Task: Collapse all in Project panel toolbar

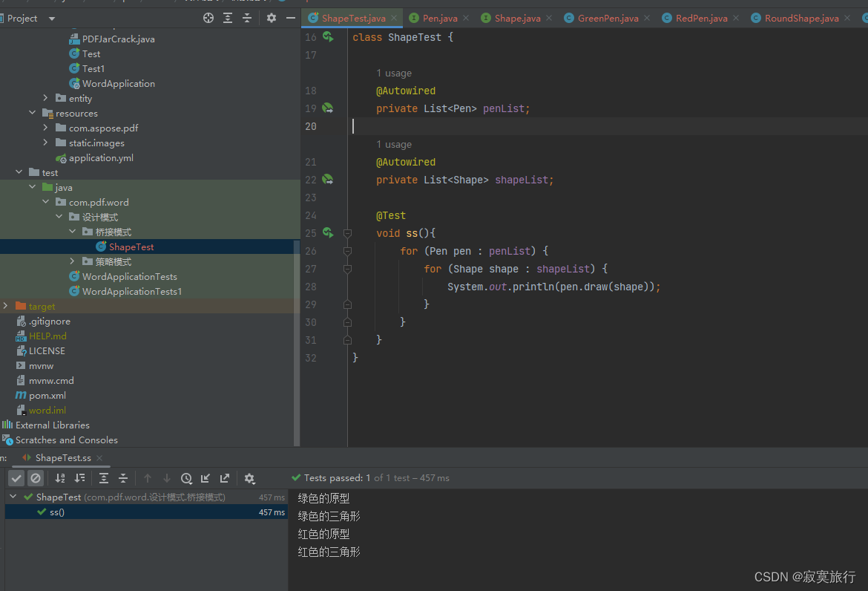Action: point(247,19)
